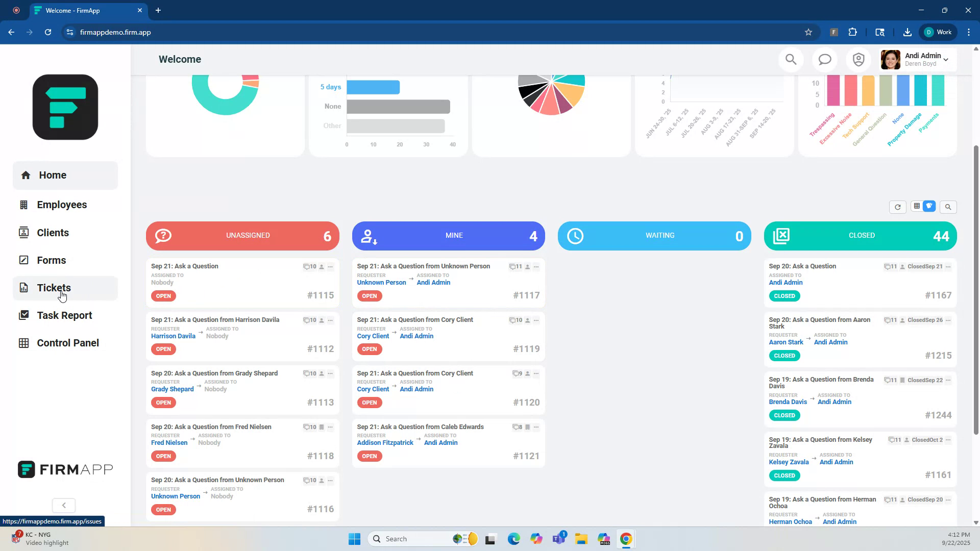Open requester Harrison Davila's profile link

173,336
